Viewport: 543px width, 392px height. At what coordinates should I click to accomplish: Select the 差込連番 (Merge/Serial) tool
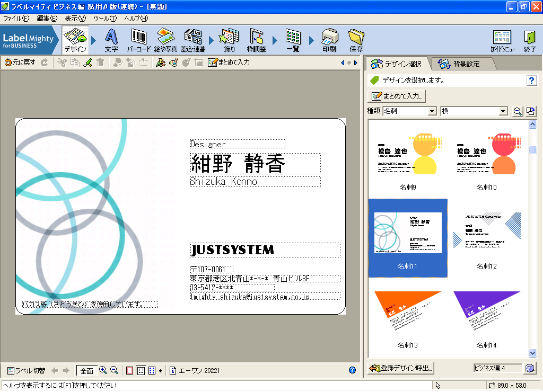(192, 40)
